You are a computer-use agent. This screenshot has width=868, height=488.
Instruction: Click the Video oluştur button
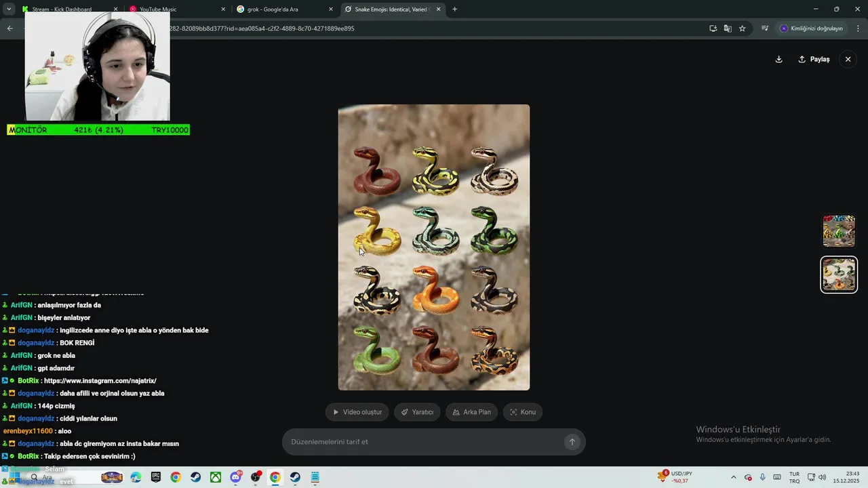[x=357, y=412]
